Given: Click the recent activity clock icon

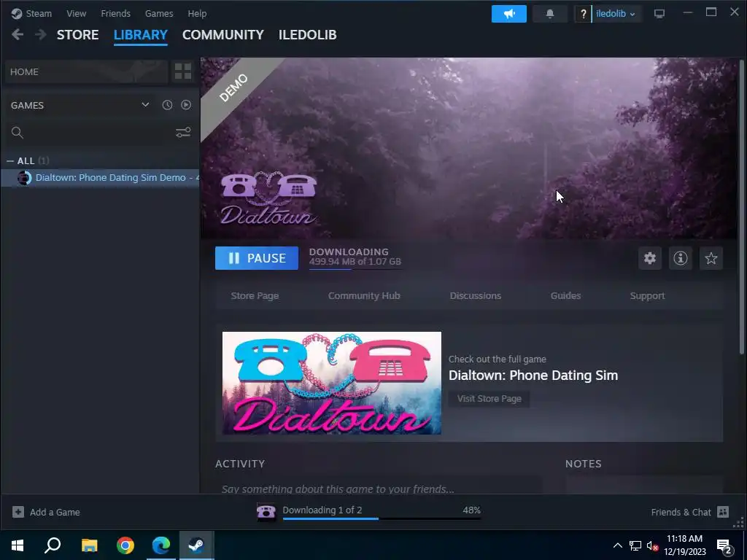Looking at the screenshot, I should coord(167,105).
